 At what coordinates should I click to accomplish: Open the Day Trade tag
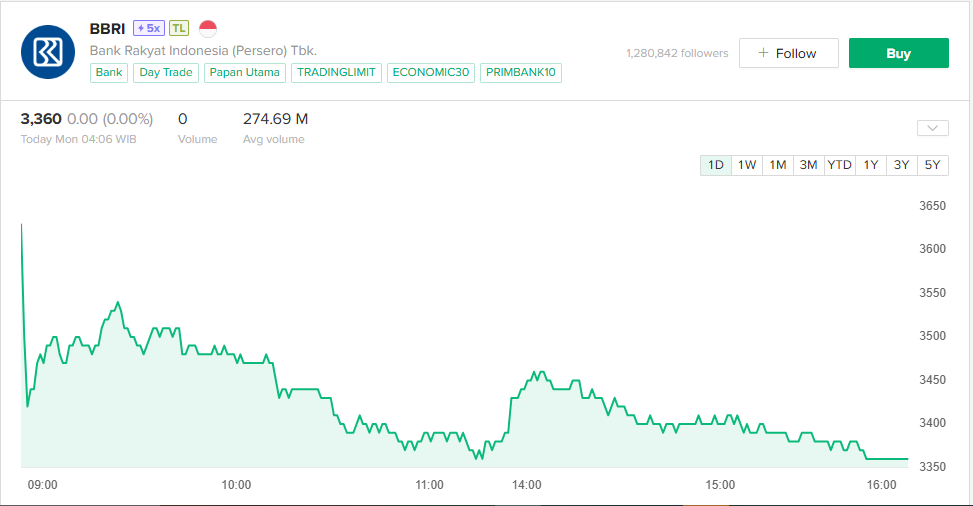166,73
